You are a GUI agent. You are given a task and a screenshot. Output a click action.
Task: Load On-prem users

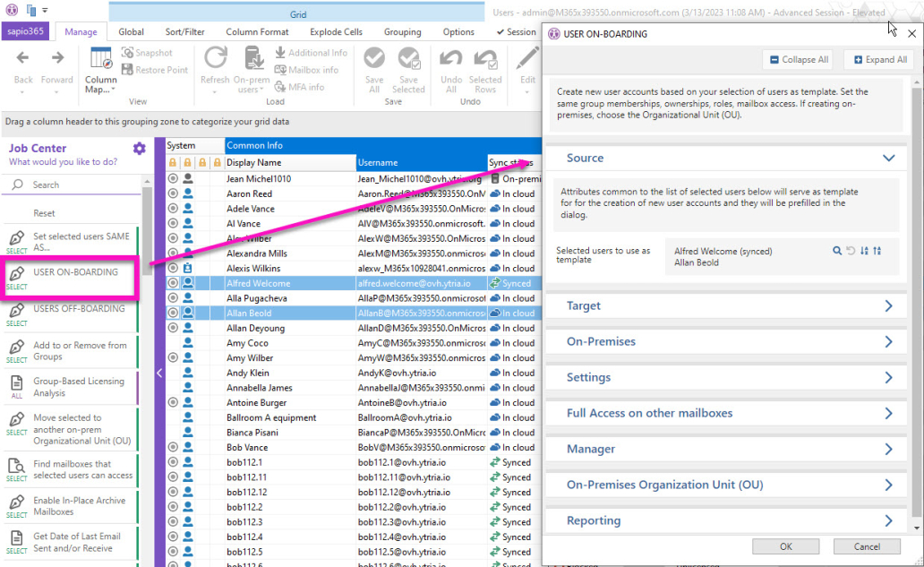253,71
